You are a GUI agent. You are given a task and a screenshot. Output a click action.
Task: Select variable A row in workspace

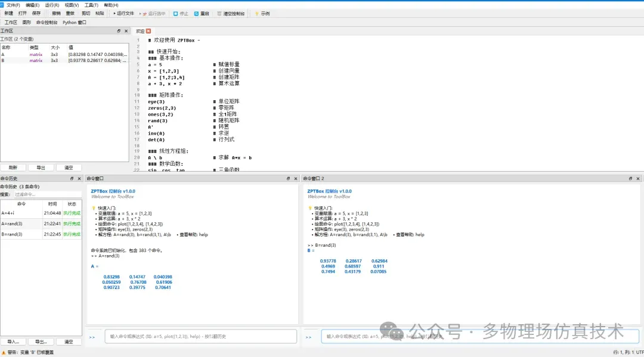64,54
